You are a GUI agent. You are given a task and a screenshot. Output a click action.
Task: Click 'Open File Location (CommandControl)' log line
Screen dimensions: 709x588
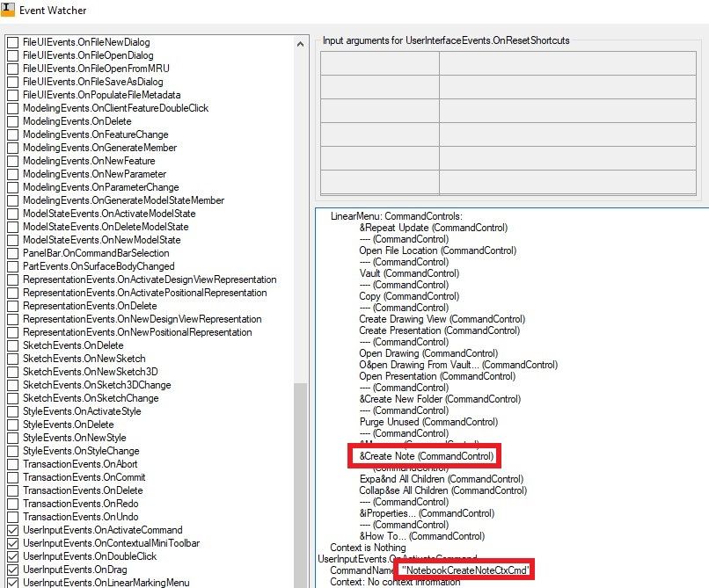click(x=437, y=250)
